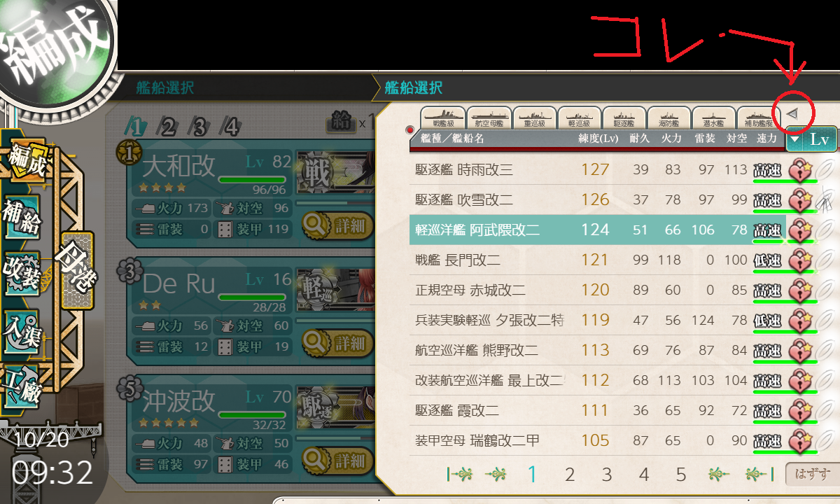Toggle 海防艦 escort ship filter
840x504 pixels.
[668, 118]
